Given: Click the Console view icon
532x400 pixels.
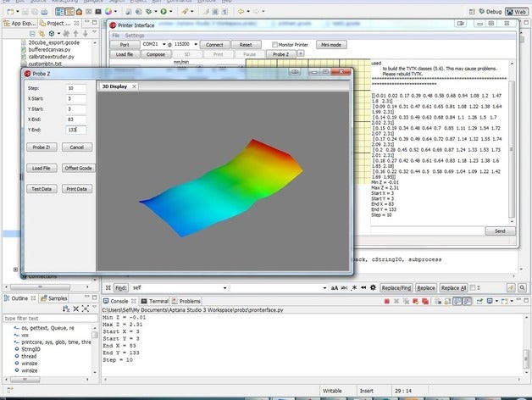Looking at the screenshot, I should 106,301.
